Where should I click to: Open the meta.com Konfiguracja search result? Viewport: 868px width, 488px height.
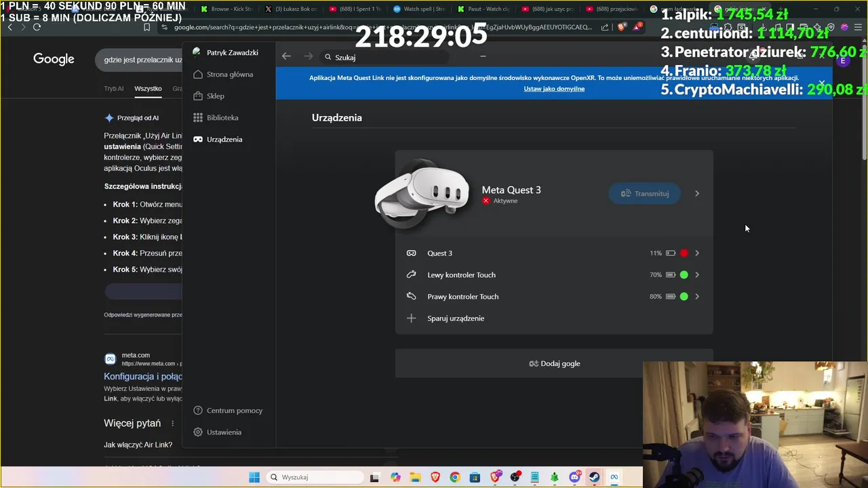(x=143, y=377)
